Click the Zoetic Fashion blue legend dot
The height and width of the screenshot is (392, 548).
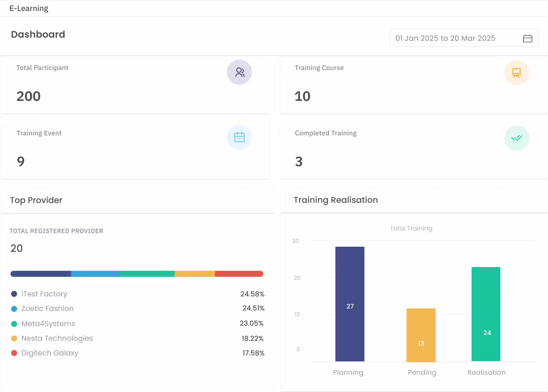coord(14,309)
